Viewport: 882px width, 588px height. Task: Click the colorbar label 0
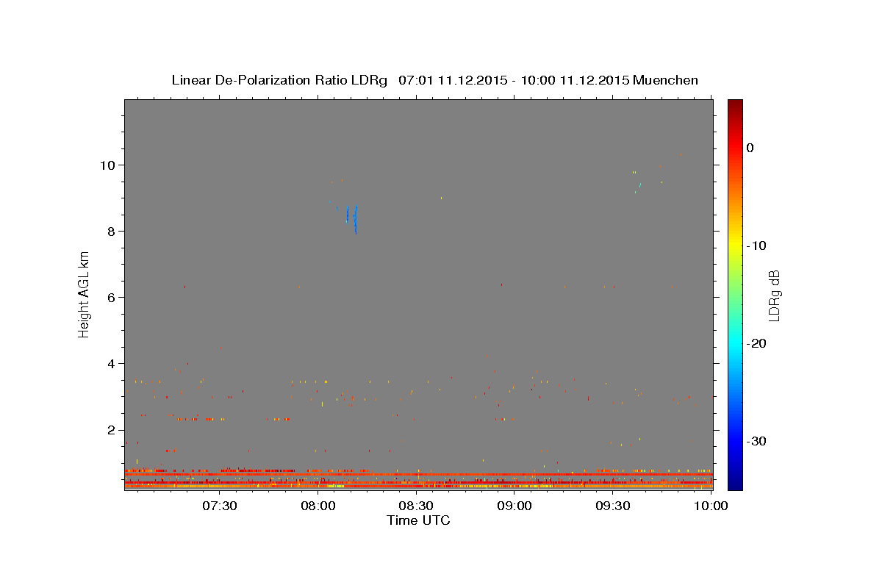click(x=750, y=148)
